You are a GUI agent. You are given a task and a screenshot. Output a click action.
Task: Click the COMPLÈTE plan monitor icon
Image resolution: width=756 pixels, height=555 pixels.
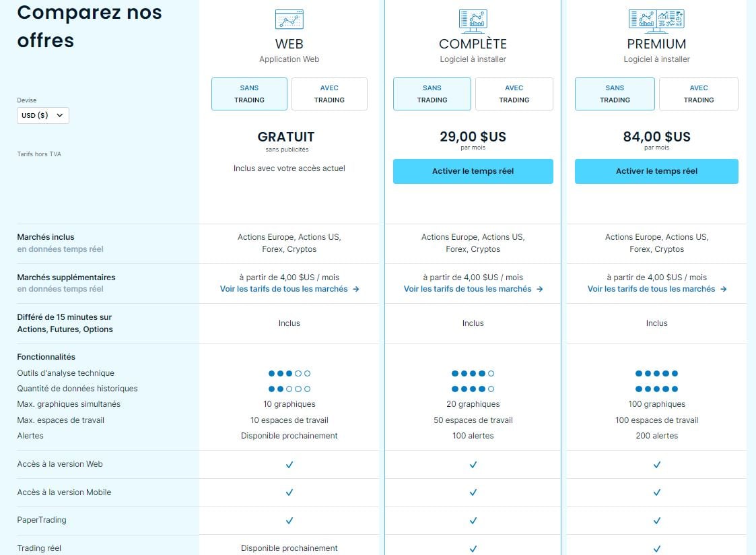pyautogui.click(x=473, y=20)
